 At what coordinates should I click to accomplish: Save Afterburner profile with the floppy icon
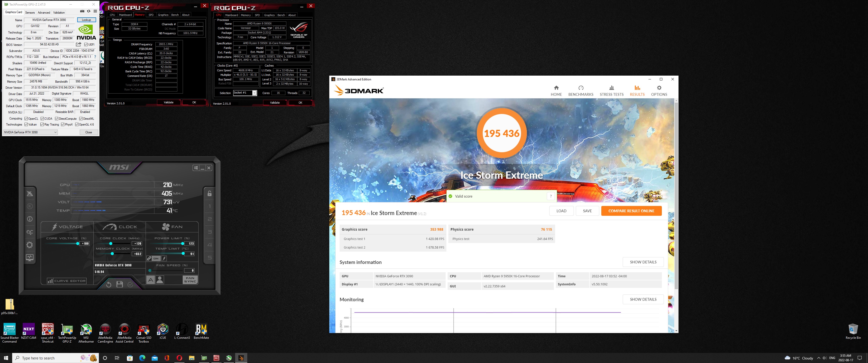click(x=119, y=285)
